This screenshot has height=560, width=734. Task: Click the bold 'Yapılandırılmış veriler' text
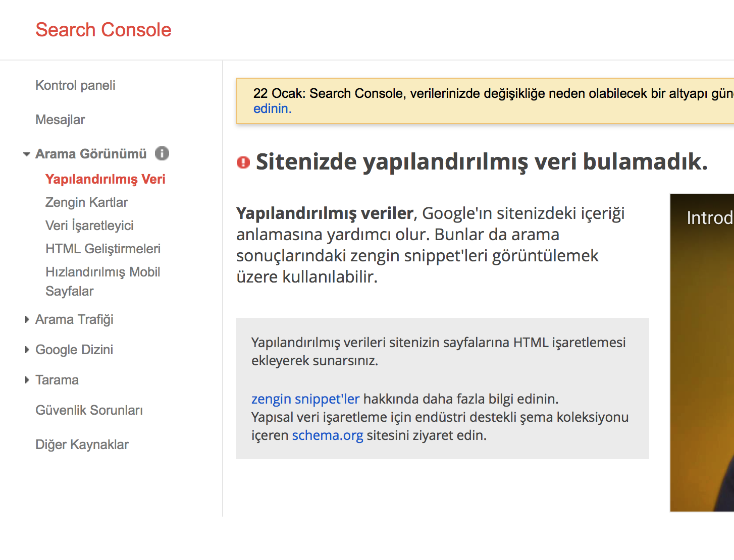pyautogui.click(x=325, y=213)
